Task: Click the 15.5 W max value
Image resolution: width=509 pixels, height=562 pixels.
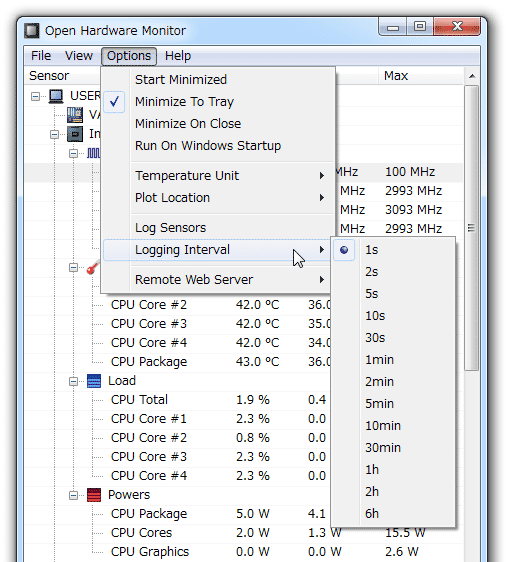Action: (405, 533)
